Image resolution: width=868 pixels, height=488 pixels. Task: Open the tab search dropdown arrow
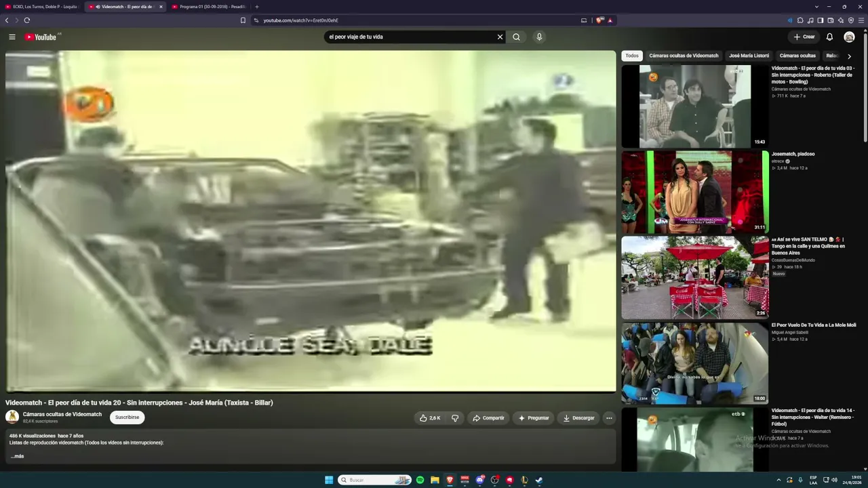coord(817,7)
